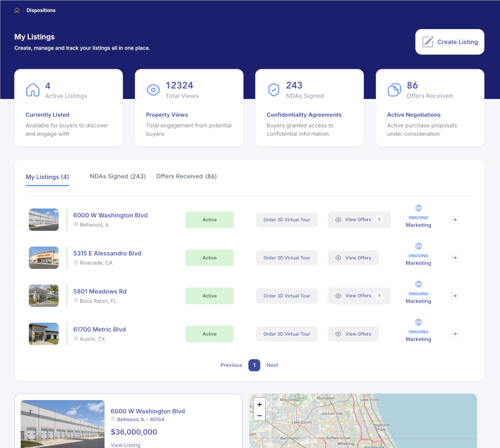500x448 pixels.
Task: Click the building icon on Offers Received card
Action: click(395, 89)
